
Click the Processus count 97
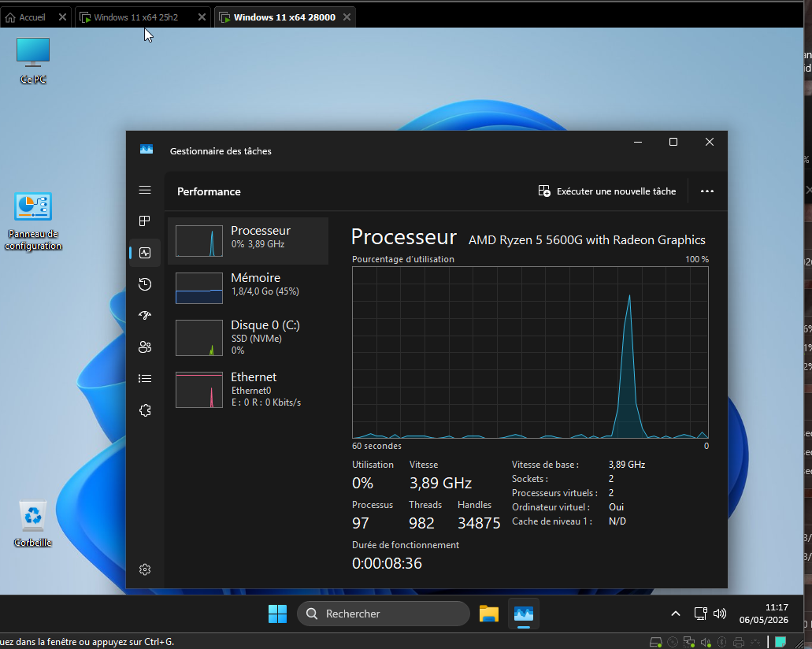coord(361,523)
